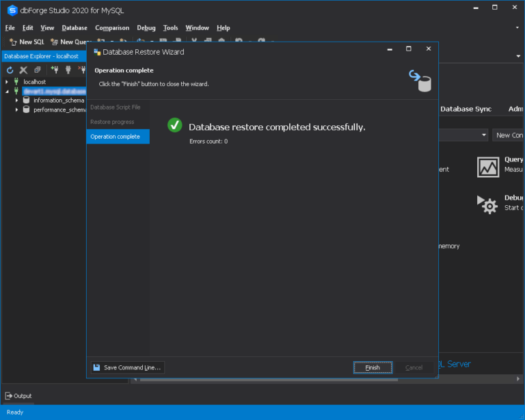Maximize the Database Restore Wizard window

point(409,49)
